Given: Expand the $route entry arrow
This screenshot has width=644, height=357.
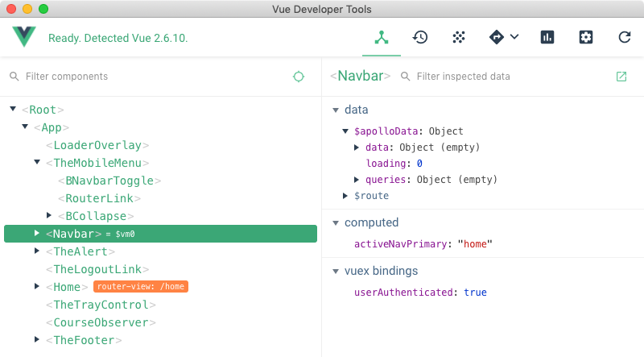Looking at the screenshot, I should click(x=345, y=196).
